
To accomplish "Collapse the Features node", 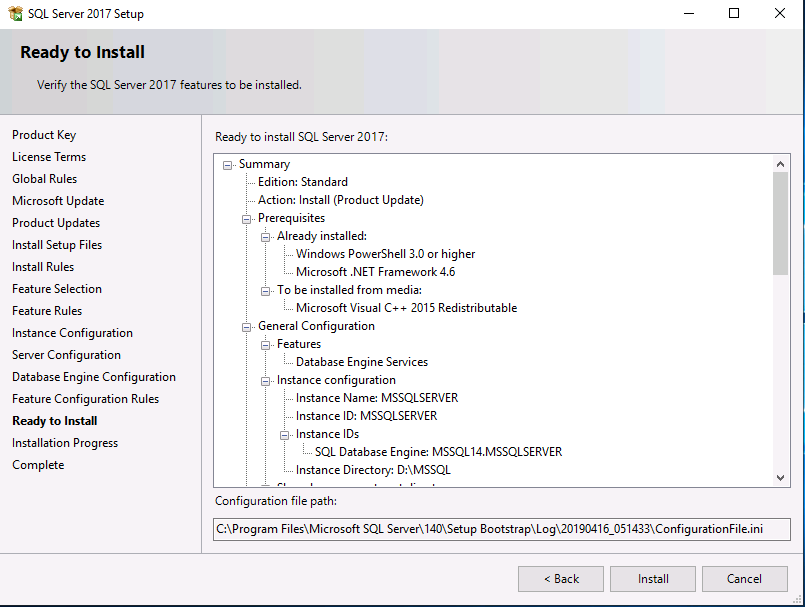I will 265,345.
